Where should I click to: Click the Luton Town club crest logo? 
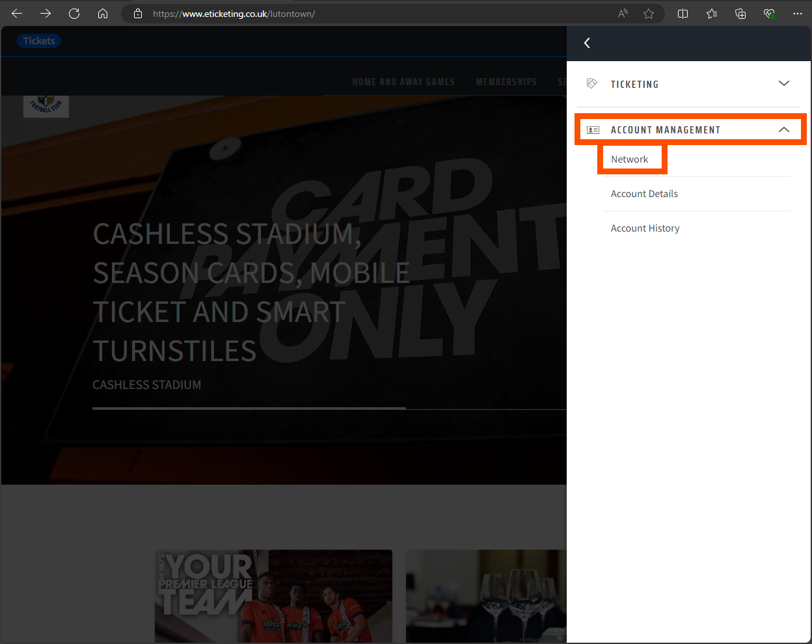46,105
